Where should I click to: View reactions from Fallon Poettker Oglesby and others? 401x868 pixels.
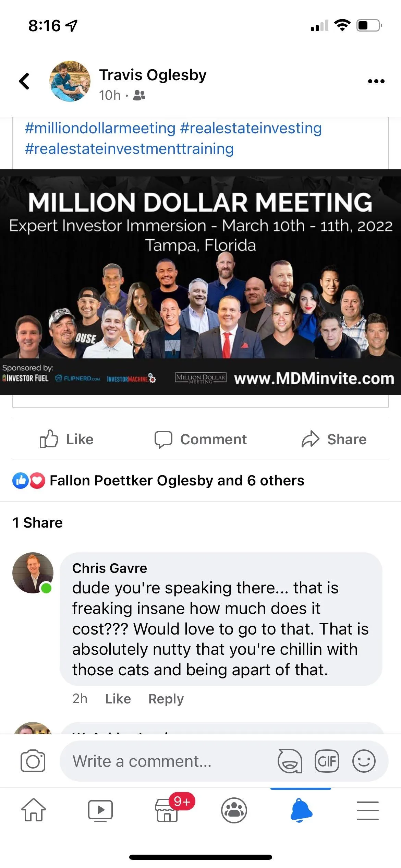pos(158,480)
